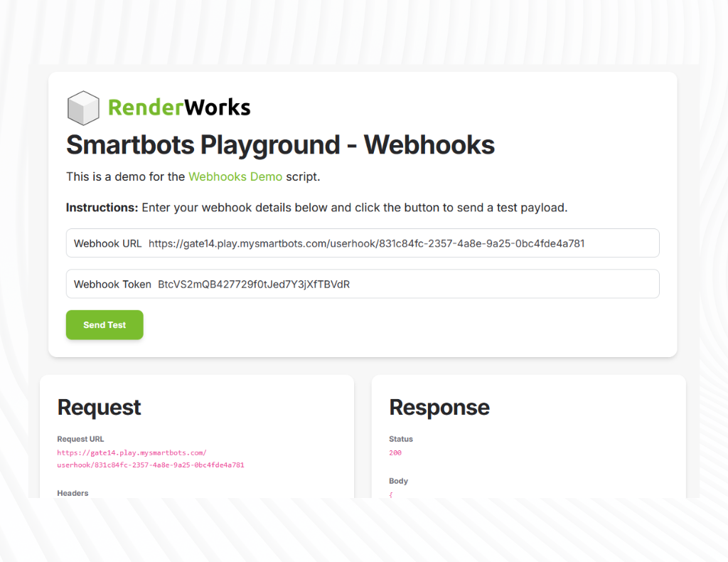Click the Response panel heading

coord(439,408)
